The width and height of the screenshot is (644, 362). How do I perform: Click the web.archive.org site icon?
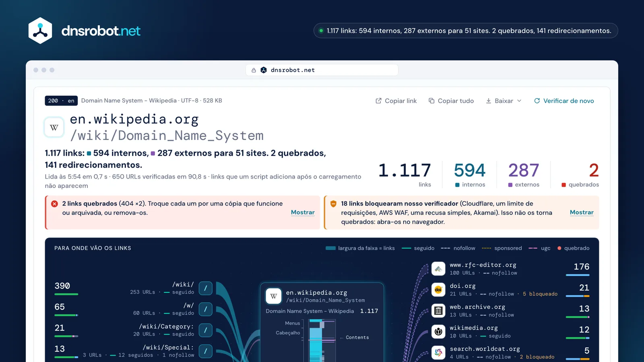pyautogui.click(x=438, y=311)
